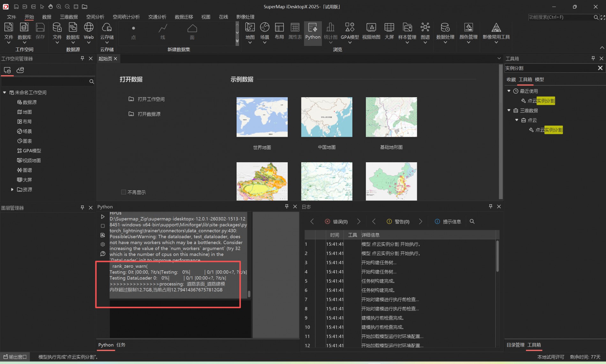
Task: Open the Python window from the ribbon
Action: click(x=313, y=31)
